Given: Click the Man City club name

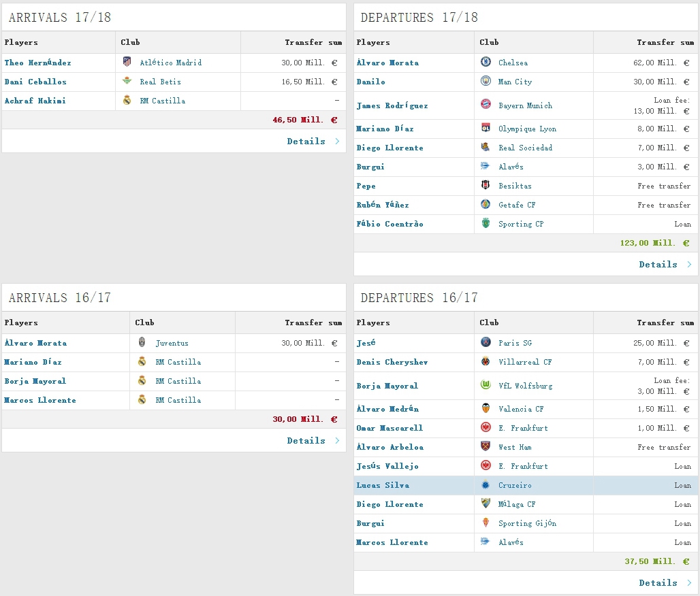Looking at the screenshot, I should pos(515,82).
